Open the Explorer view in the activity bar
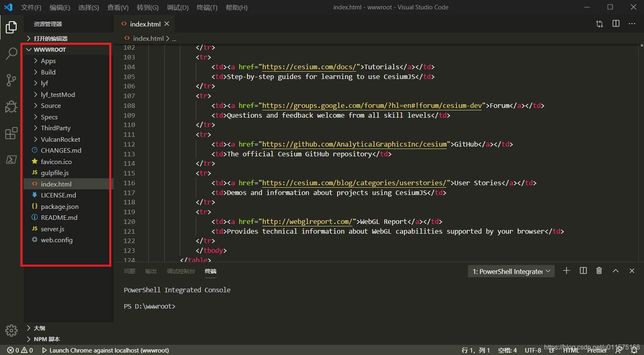The image size is (644, 355). coord(11,27)
